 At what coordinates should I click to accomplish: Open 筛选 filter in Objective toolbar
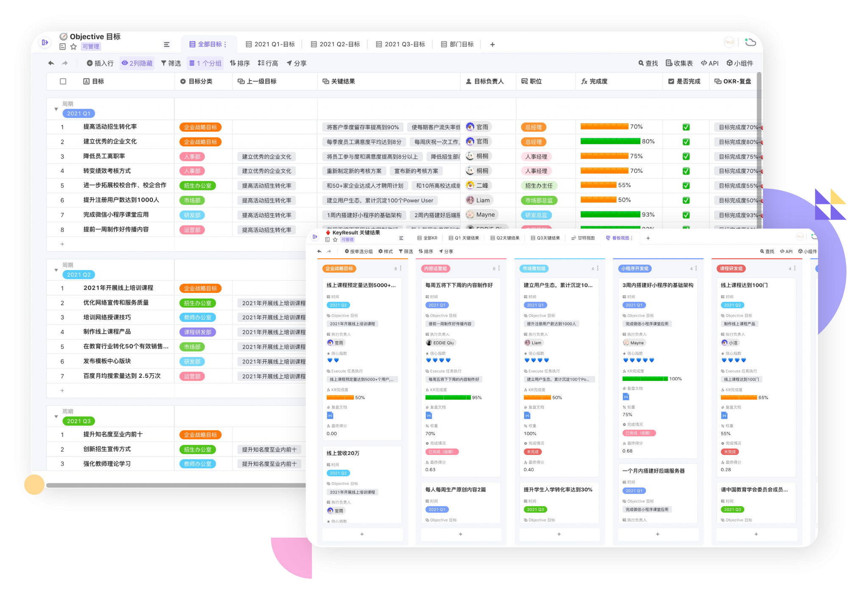171,63
